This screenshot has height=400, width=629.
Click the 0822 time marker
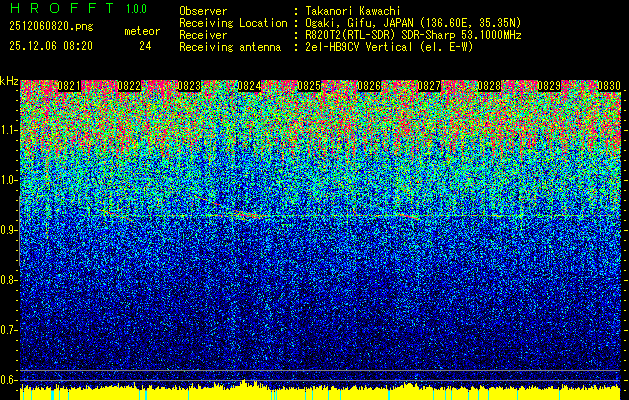coord(129,86)
